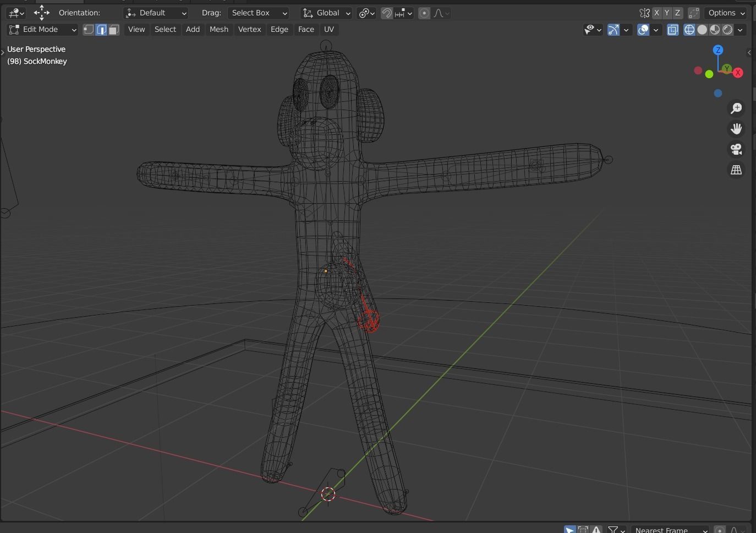Open the UV menu
This screenshot has width=756, height=533.
(x=329, y=30)
